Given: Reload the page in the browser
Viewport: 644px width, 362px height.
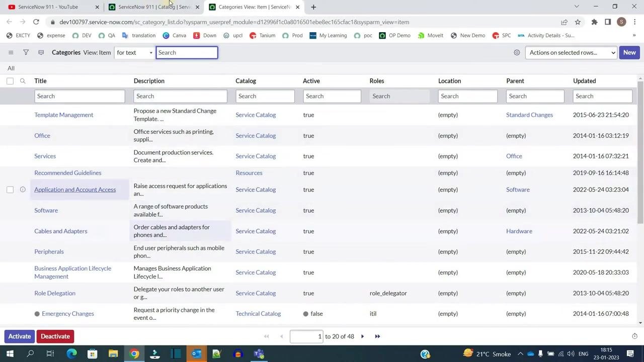Looking at the screenshot, I should [x=36, y=22].
